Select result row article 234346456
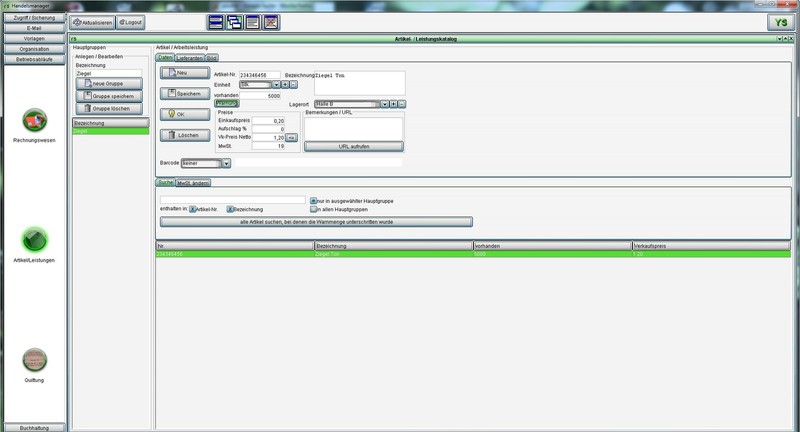Image resolution: width=800 pixels, height=432 pixels. coord(473,254)
